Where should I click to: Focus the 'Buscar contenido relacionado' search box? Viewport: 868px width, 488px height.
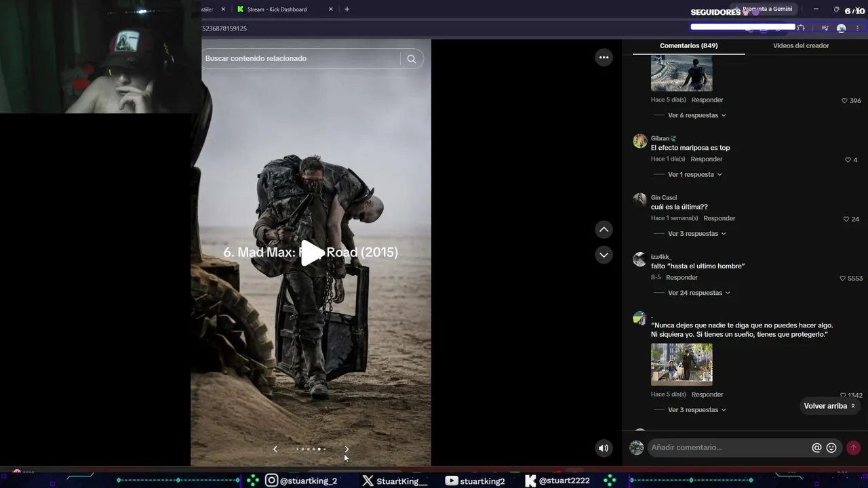click(x=302, y=59)
